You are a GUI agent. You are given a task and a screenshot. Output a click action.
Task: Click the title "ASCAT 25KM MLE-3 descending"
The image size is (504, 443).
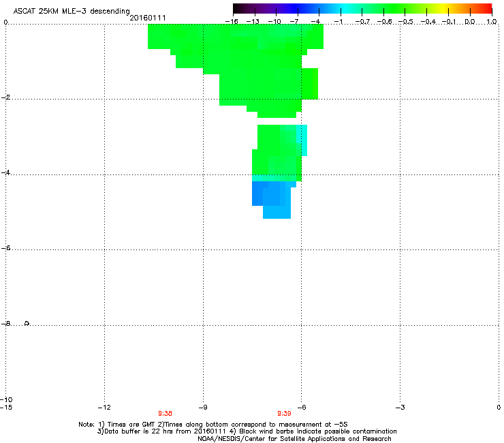point(72,11)
